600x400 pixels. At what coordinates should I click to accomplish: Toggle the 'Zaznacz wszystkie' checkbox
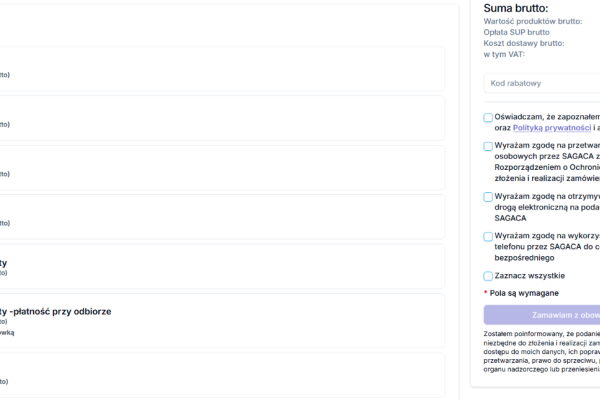[x=488, y=276]
